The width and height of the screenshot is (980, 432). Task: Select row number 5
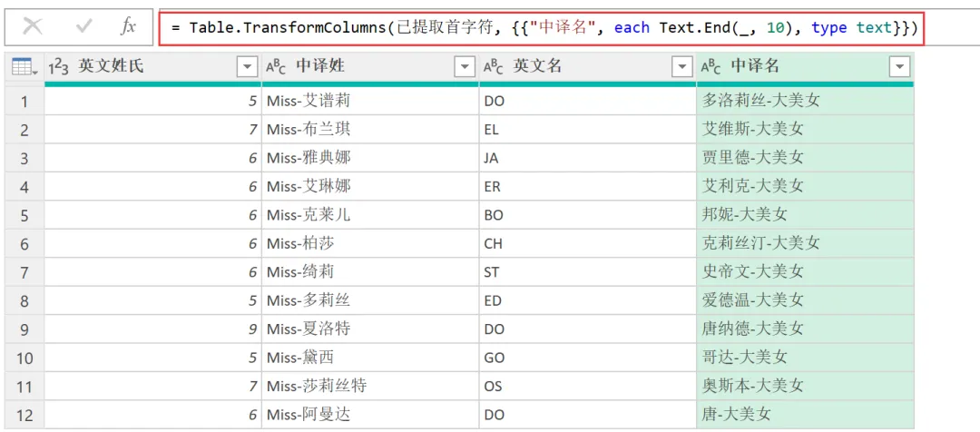coord(24,215)
